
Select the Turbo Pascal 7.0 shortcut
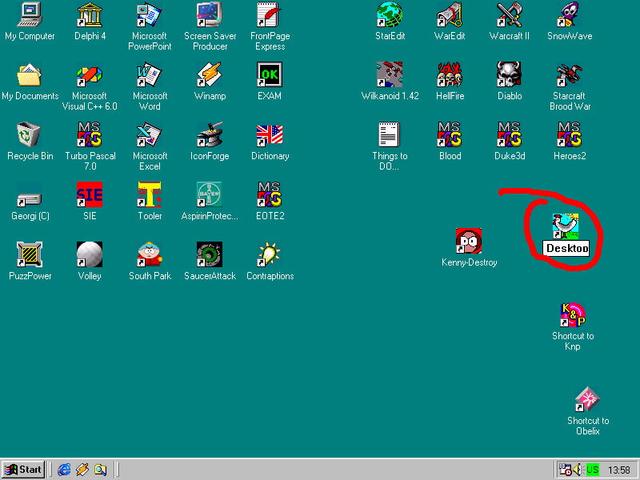pyautogui.click(x=90, y=134)
